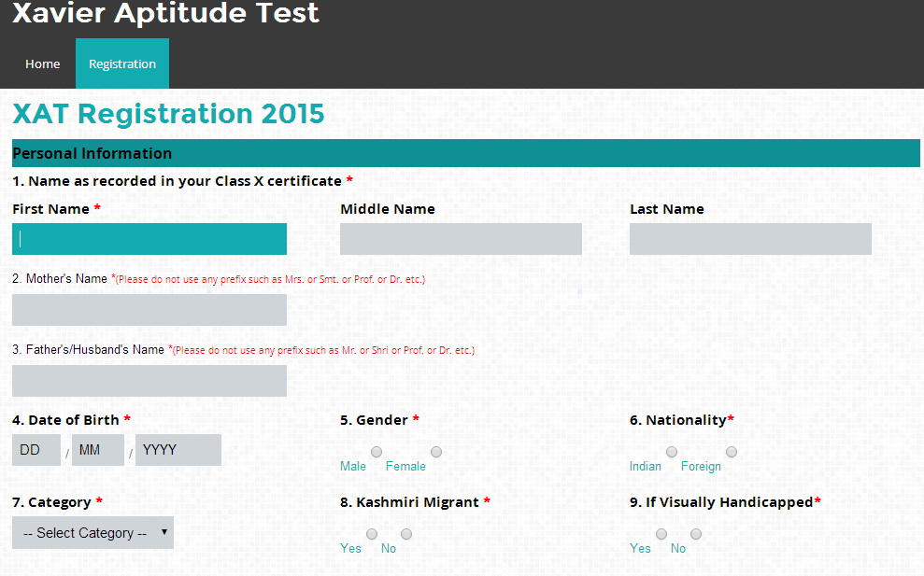This screenshot has width=924, height=576.
Task: Choose Indian as nationality
Action: [671, 451]
